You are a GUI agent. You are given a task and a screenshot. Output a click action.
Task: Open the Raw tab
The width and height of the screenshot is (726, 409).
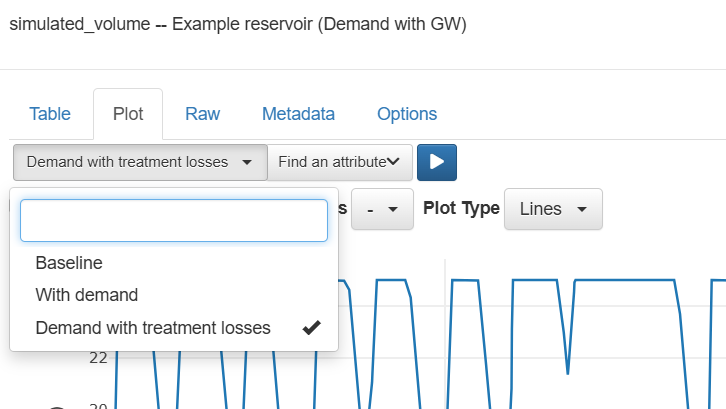point(202,114)
